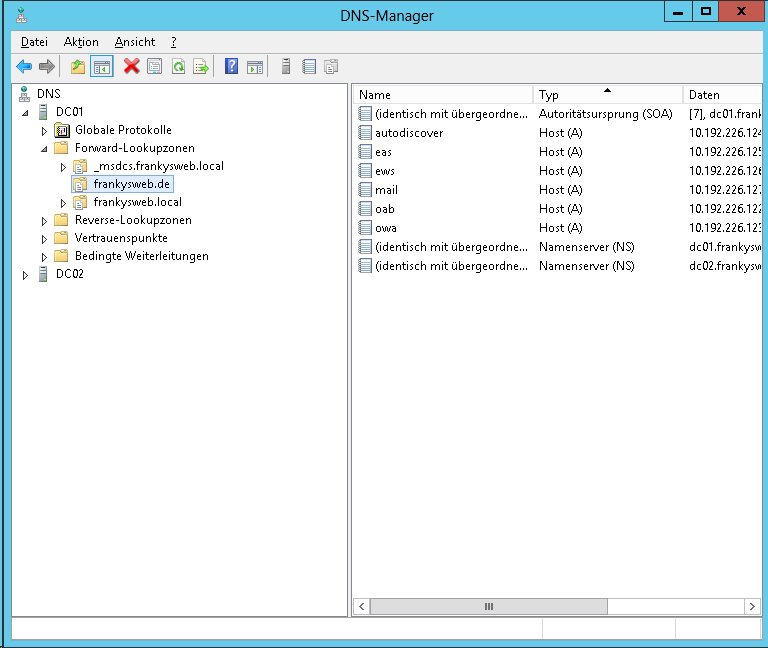Sort records by the Name column header

coord(442,95)
